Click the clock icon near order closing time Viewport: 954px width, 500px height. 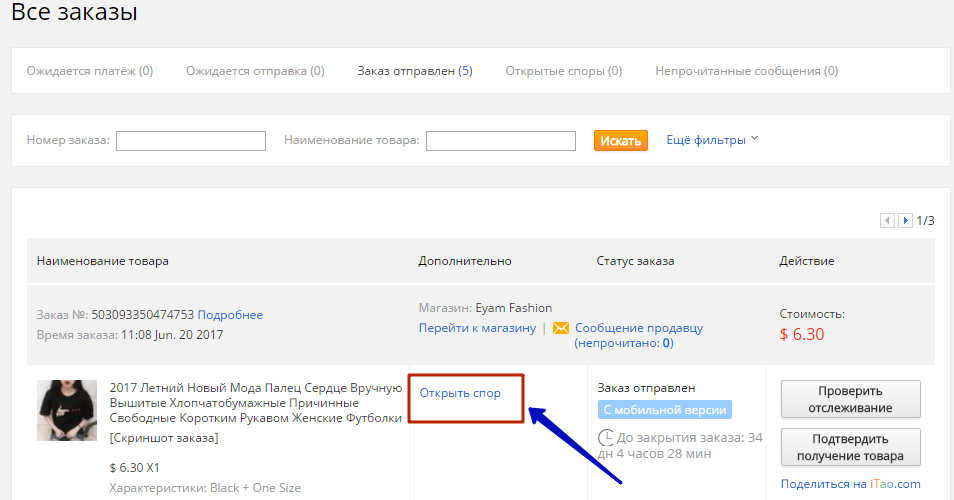point(605,438)
